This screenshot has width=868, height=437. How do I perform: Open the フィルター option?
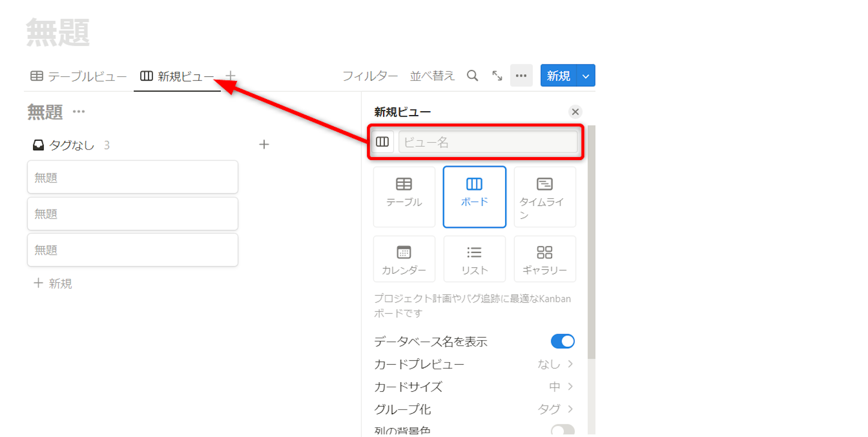point(370,76)
